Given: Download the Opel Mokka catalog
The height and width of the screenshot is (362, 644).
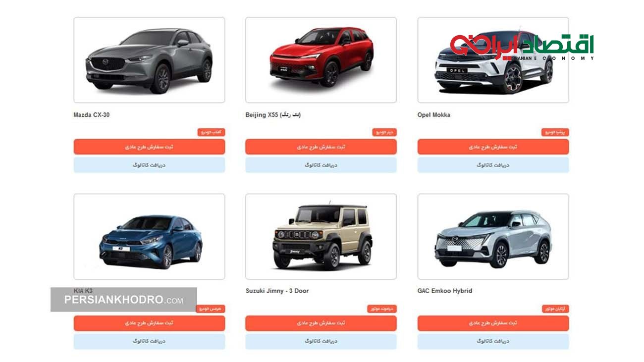Looking at the screenshot, I should point(493,165).
